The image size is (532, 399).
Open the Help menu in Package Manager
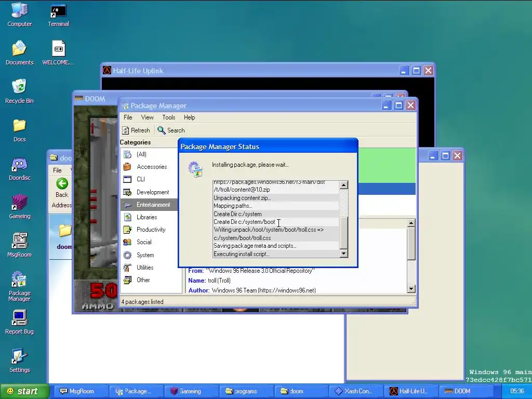tap(189, 117)
